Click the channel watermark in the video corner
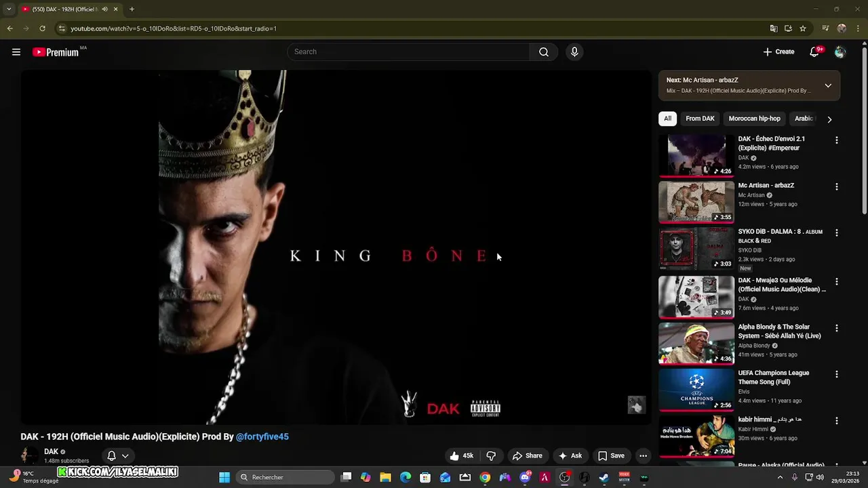868x488 pixels. point(636,405)
